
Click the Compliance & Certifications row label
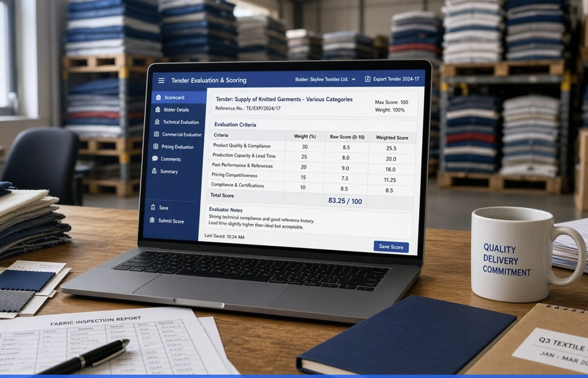[237, 185]
